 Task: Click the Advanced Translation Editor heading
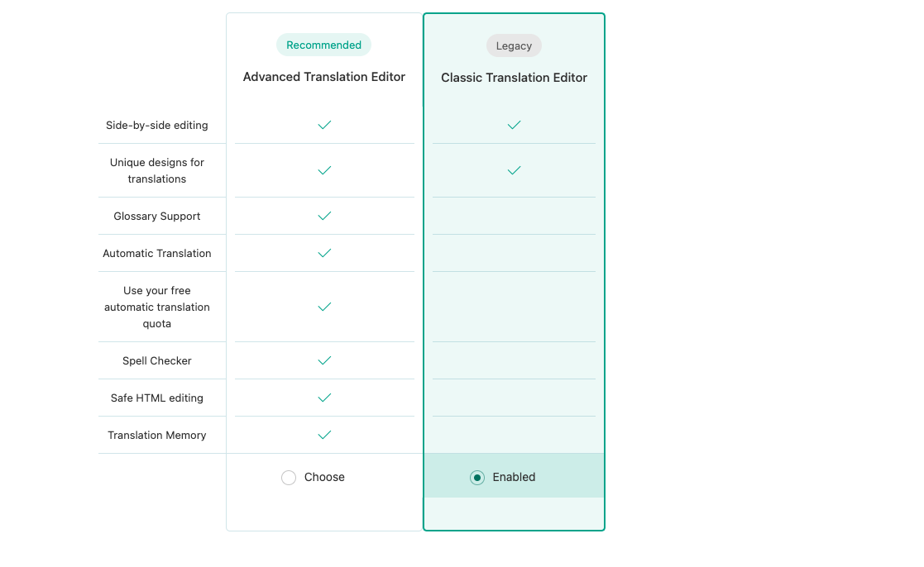pos(324,77)
